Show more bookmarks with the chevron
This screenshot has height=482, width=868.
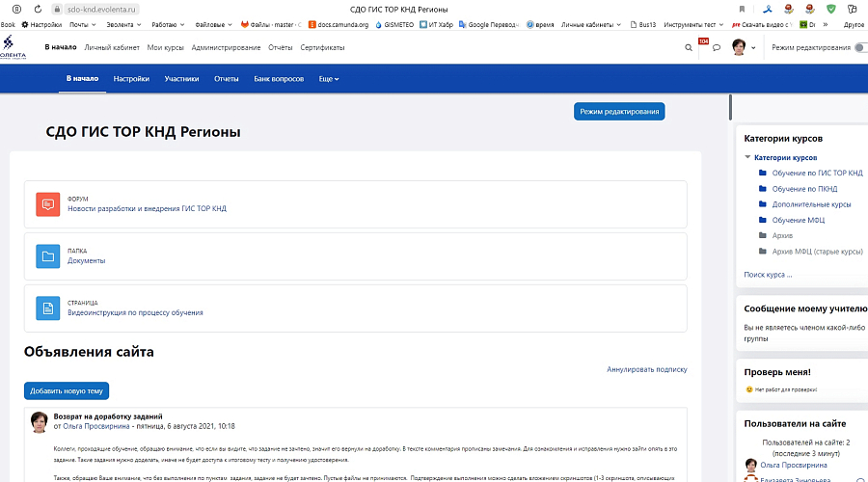click(x=826, y=24)
